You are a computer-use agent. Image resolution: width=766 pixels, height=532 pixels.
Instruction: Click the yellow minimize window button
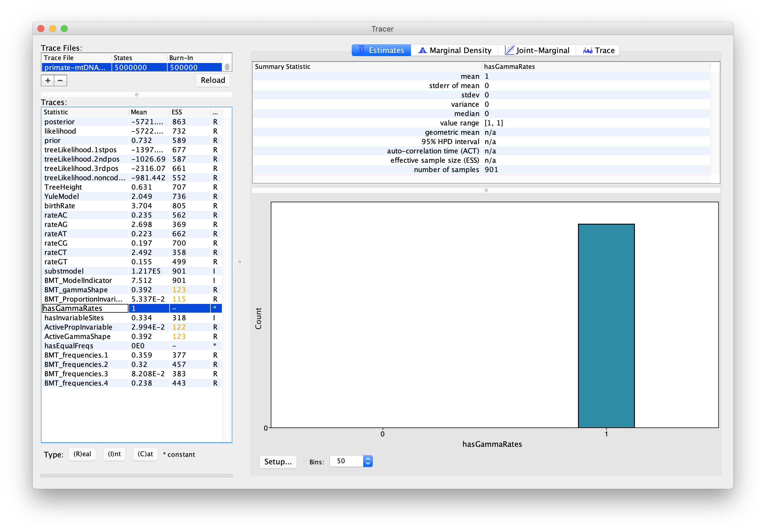(52, 29)
